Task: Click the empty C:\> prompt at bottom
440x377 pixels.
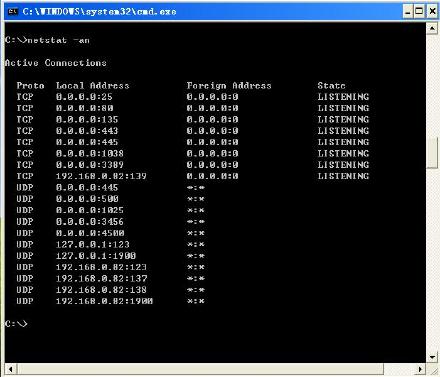Action: click(x=16, y=323)
